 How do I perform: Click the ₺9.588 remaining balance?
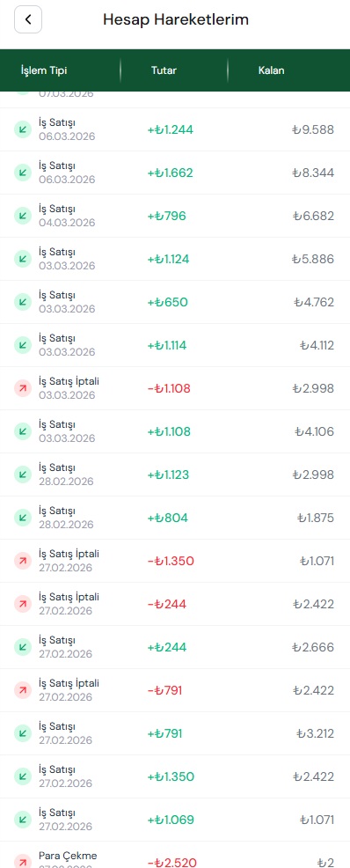coord(313,129)
